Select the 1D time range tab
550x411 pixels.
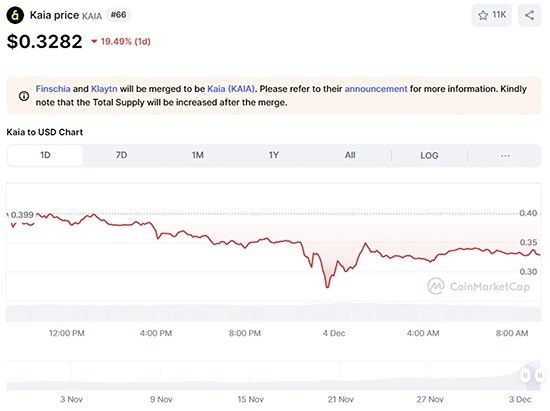(45, 155)
